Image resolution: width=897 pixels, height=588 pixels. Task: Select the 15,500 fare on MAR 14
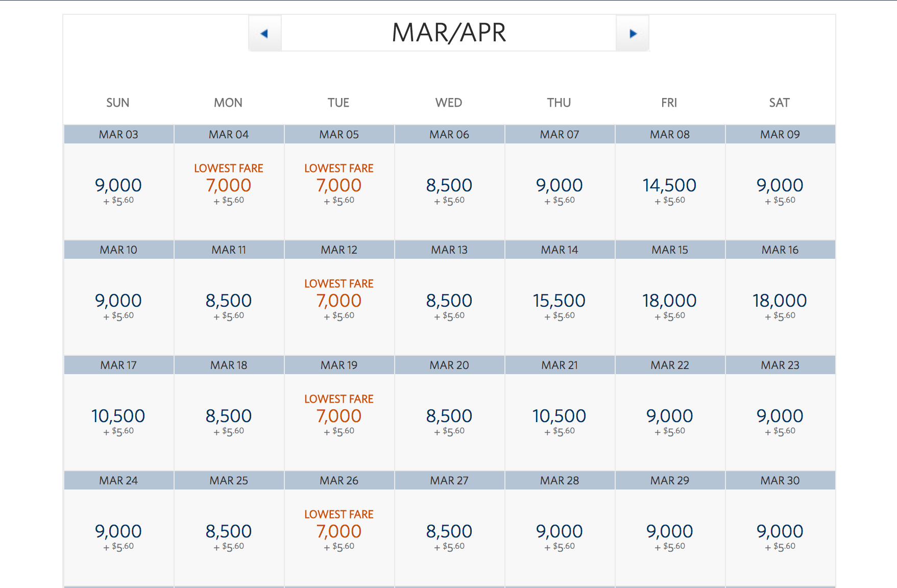click(x=559, y=301)
